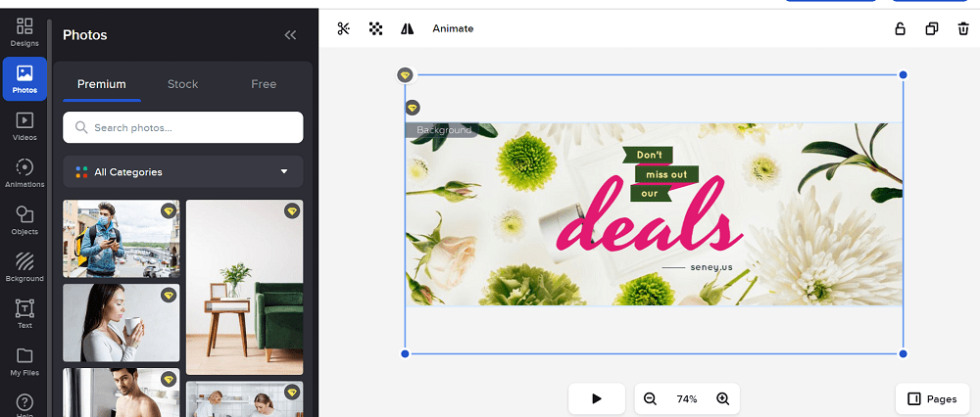
Task: Delete the selected element with trash icon
Action: (963, 28)
